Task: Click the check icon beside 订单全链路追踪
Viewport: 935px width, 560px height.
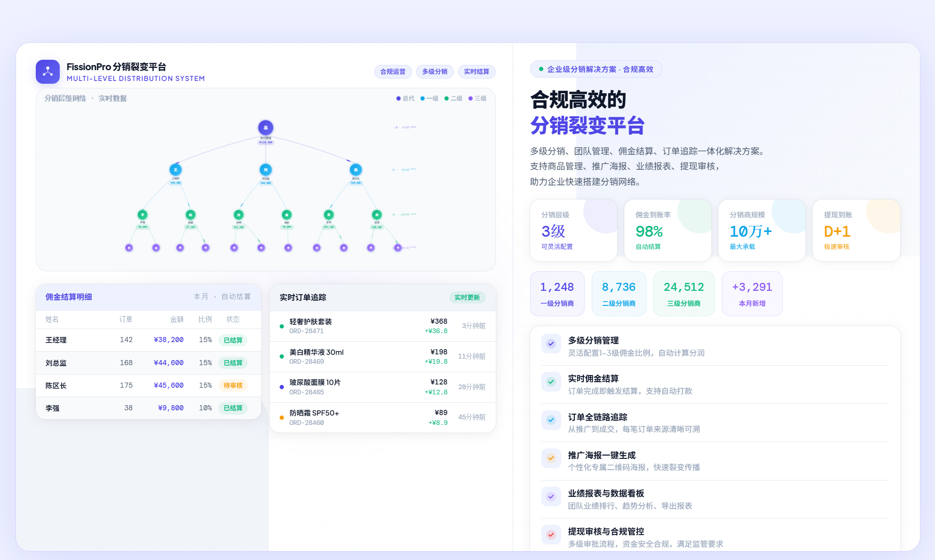Action: click(x=551, y=420)
